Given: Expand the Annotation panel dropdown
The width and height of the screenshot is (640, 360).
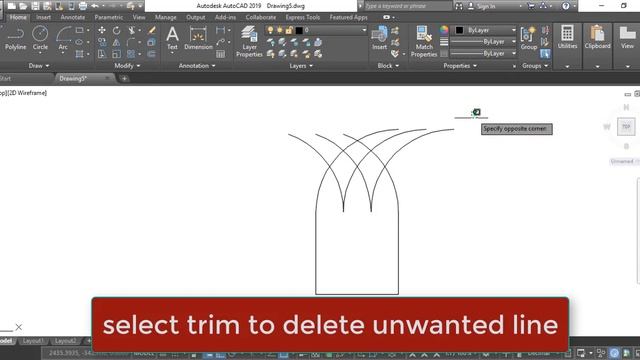Looking at the screenshot, I should click(197, 66).
